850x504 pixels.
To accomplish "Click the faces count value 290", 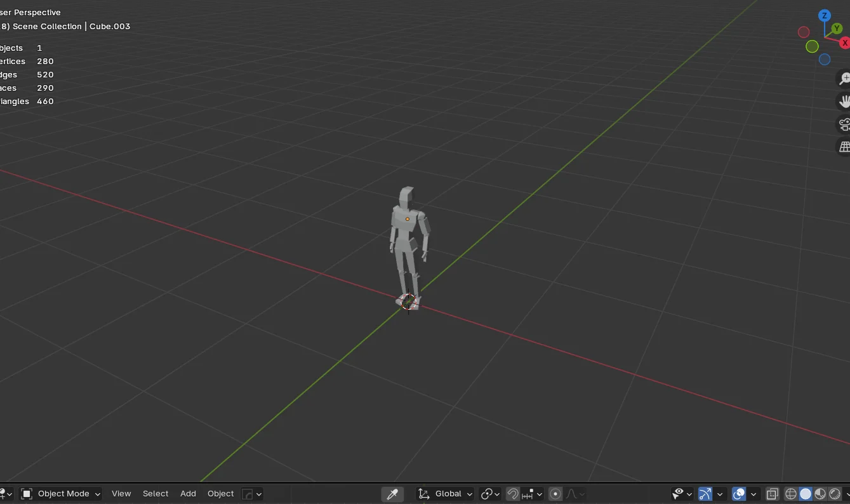I will [45, 88].
